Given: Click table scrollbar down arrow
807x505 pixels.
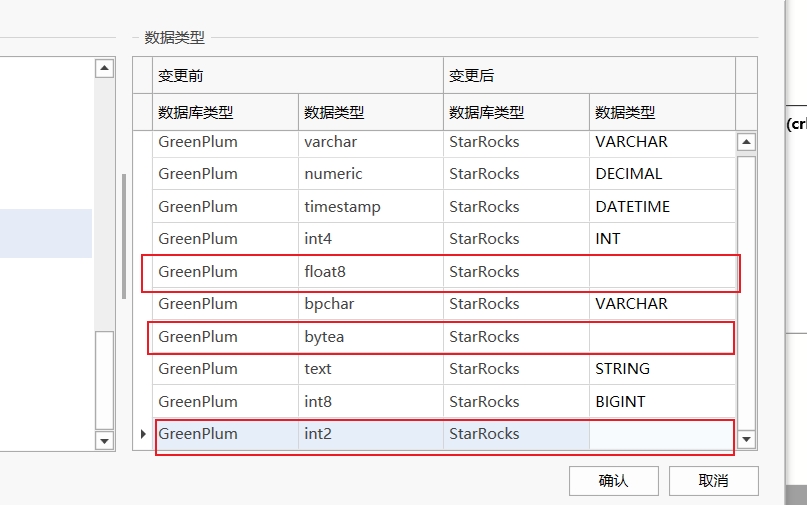Looking at the screenshot, I should pyautogui.click(x=746, y=439).
